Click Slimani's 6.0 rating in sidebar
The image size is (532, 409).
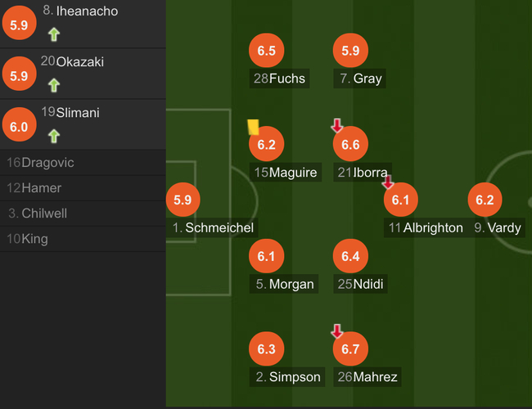[19, 127]
